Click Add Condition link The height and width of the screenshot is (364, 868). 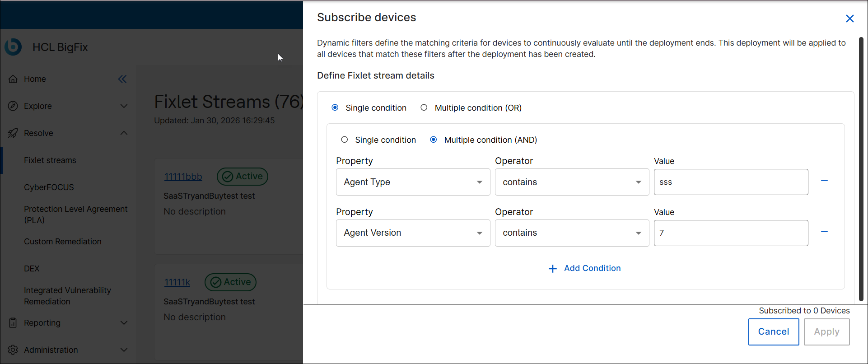pyautogui.click(x=585, y=268)
